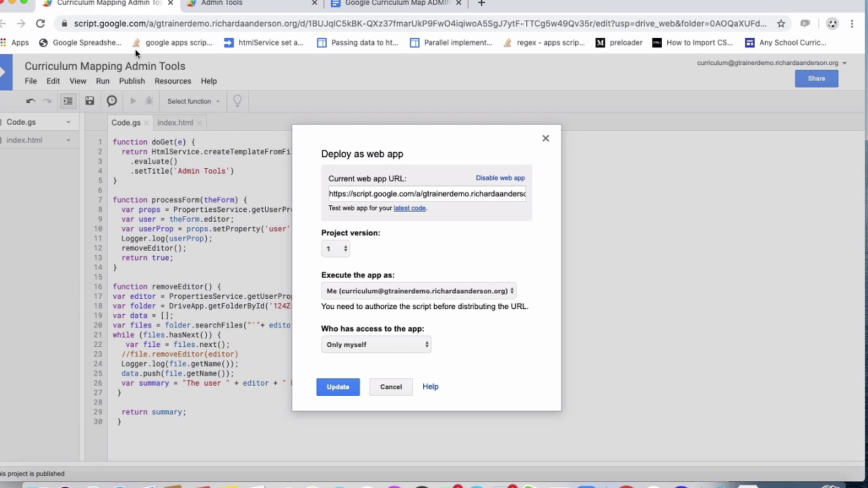Open preloader Medium bookmark
The width and height of the screenshot is (868, 488).
pyautogui.click(x=619, y=43)
